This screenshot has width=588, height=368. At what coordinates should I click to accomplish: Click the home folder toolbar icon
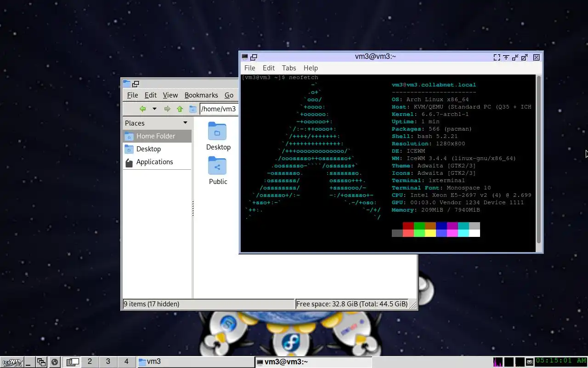193,109
